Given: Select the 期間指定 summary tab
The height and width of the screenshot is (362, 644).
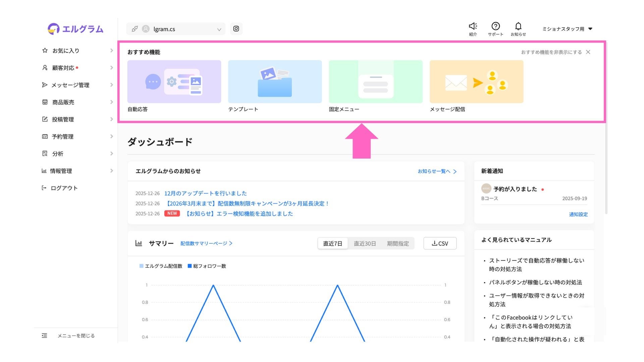Looking at the screenshot, I should point(398,243).
